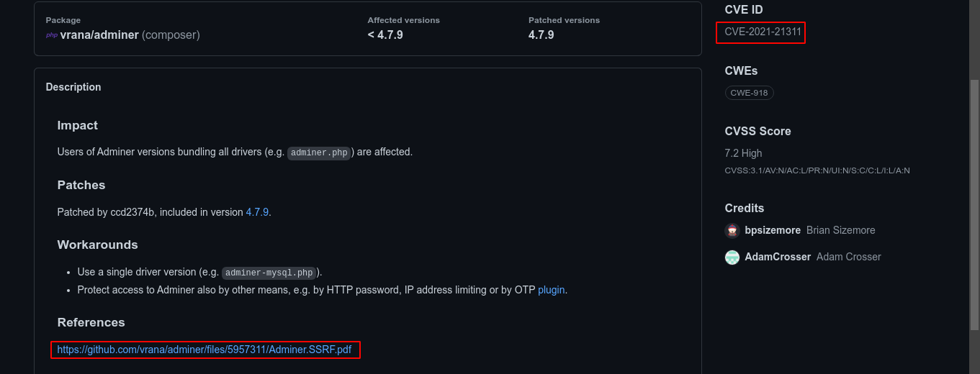Click AdamCrosser's avatar in Credits
Image resolution: width=980 pixels, height=374 pixels.
[732, 257]
